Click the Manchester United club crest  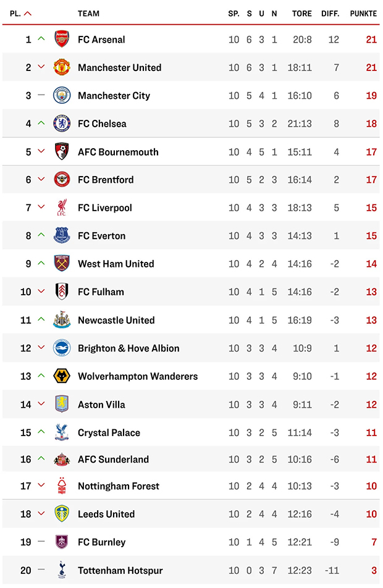coord(62,67)
